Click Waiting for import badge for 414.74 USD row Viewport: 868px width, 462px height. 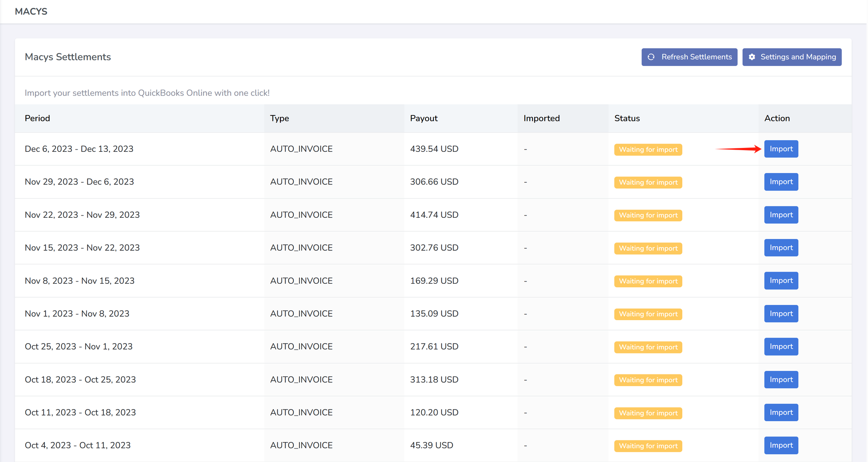click(x=648, y=216)
